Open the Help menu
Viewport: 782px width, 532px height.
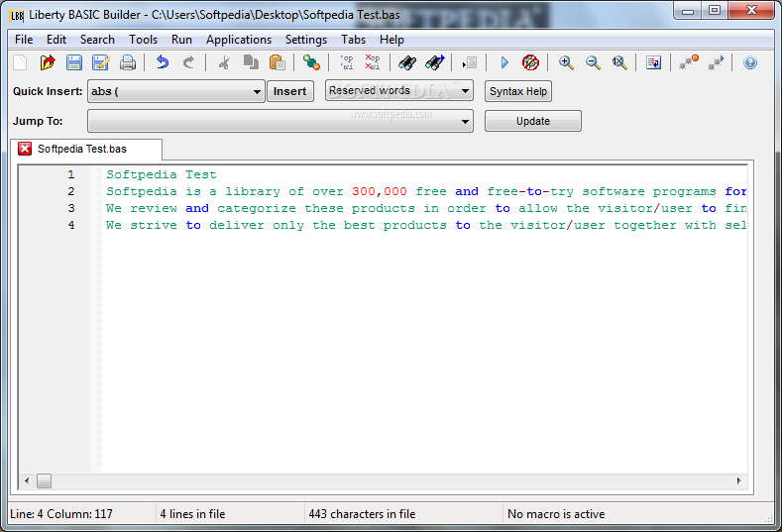[x=391, y=40]
